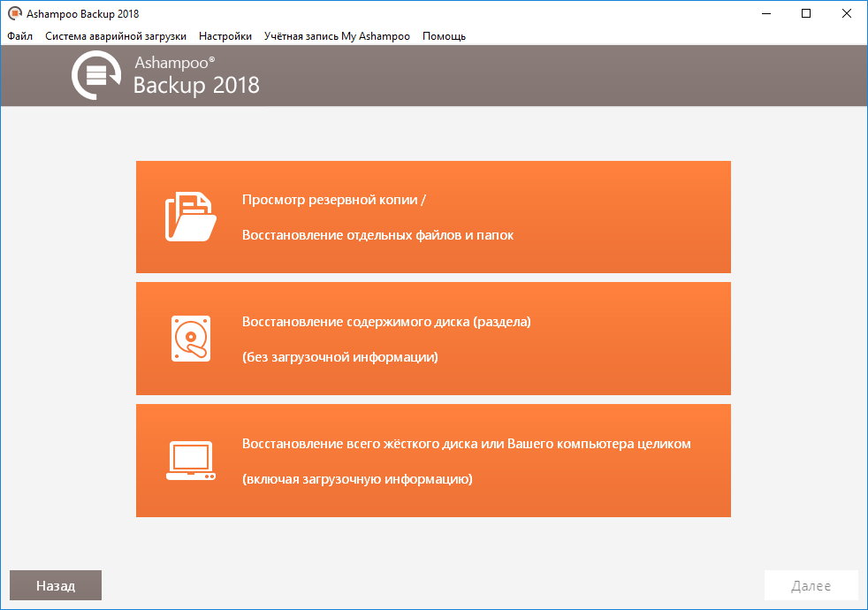Open the Файл menu
The image size is (868, 610).
point(20,36)
